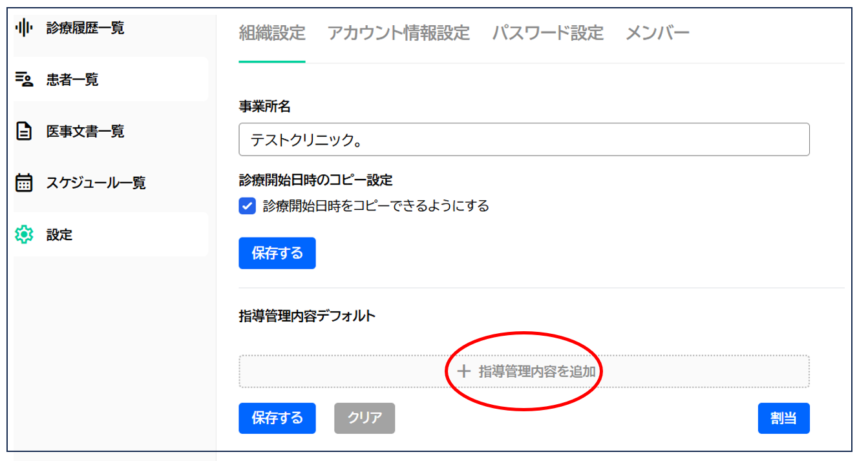Click the patient list icon beside 患者一覧
The image size is (868, 461).
pyautogui.click(x=23, y=79)
